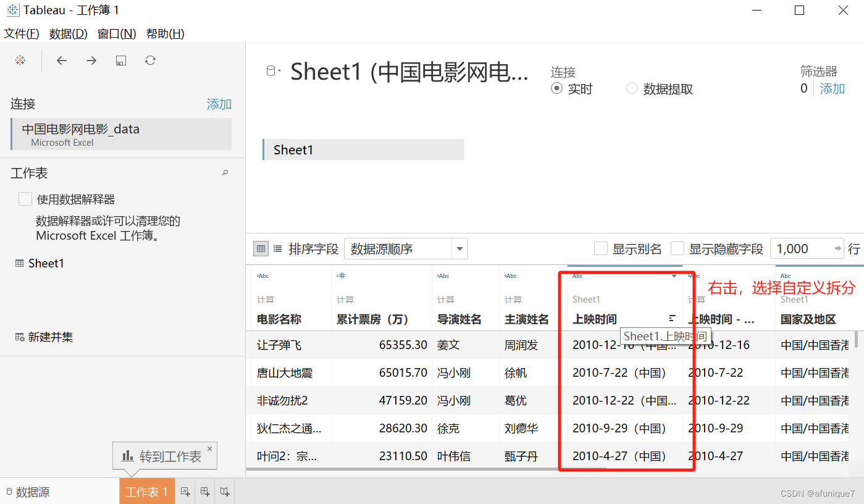Switch to grid preview view icon
The height and width of the screenshot is (504, 864).
tap(261, 249)
